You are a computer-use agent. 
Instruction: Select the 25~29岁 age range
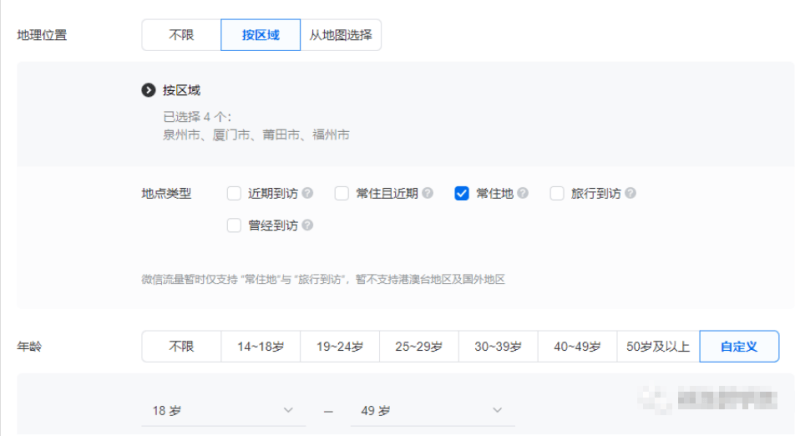(x=419, y=346)
